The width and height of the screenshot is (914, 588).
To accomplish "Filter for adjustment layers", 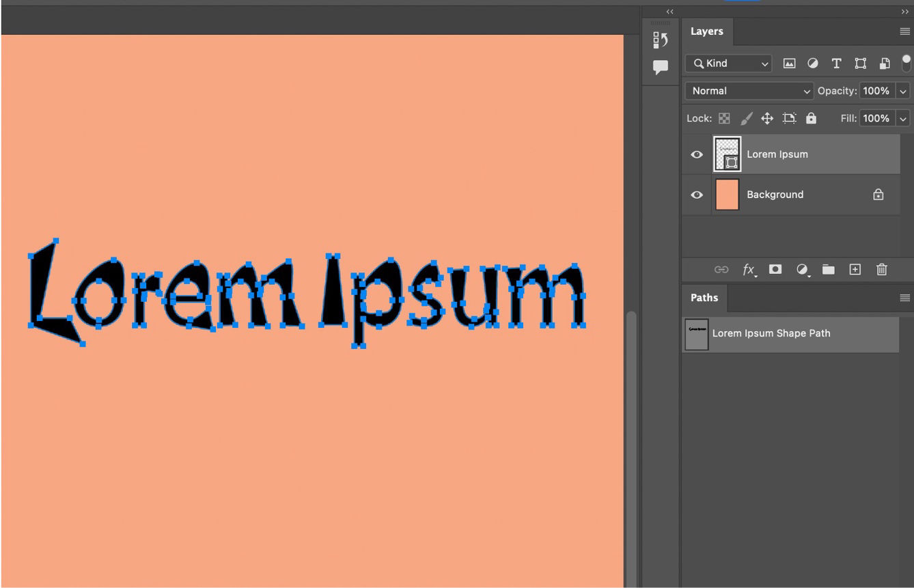I will click(813, 63).
